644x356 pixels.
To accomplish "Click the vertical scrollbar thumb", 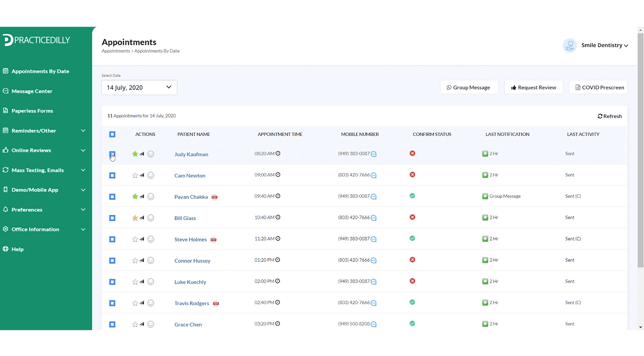I will tap(641, 150).
